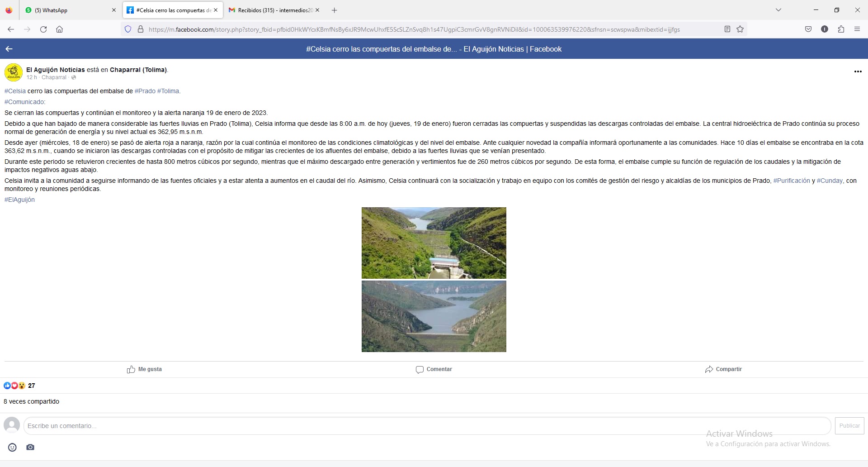868x467 pixels.
Task: Click the Me gusta button
Action: click(x=145, y=369)
